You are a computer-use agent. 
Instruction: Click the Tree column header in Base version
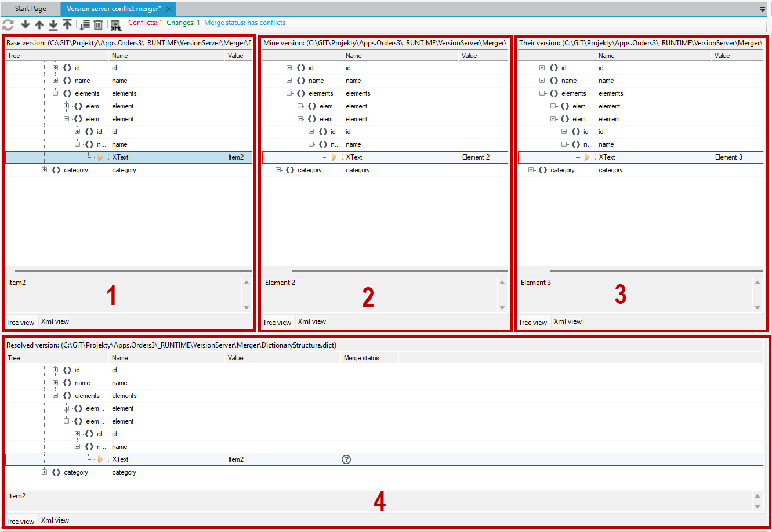[57, 56]
